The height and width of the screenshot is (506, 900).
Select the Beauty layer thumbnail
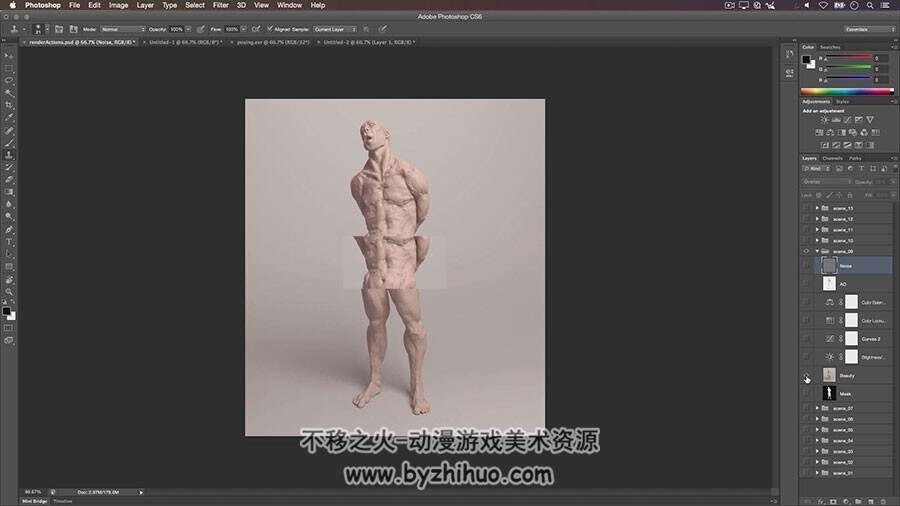(829, 375)
